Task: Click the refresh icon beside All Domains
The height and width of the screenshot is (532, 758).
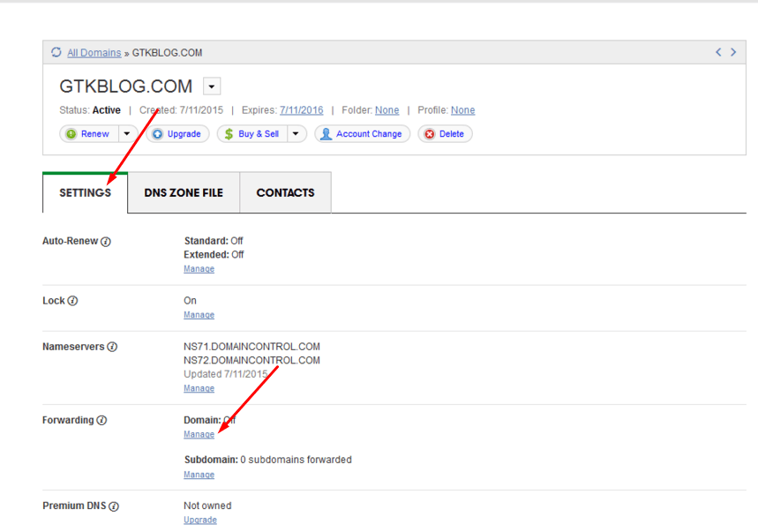Action: click(x=56, y=52)
